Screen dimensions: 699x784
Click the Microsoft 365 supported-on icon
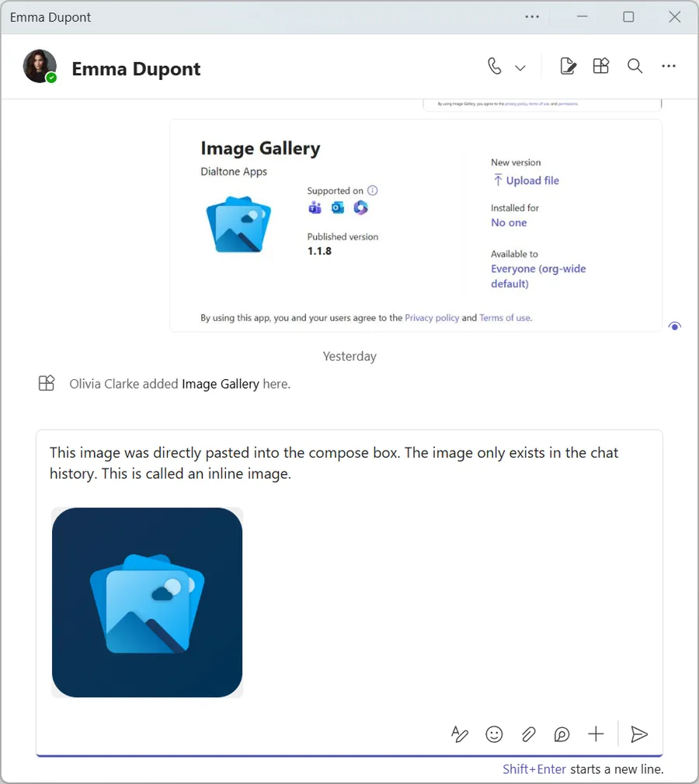360,207
